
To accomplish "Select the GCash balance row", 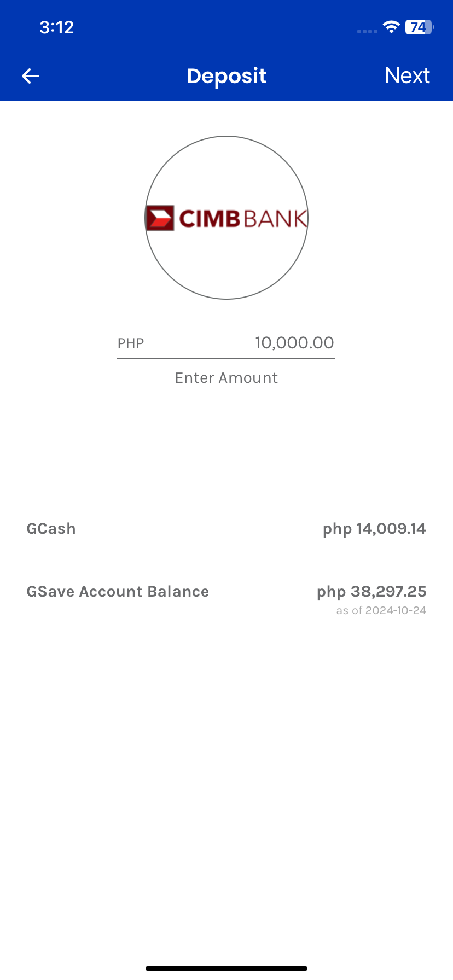I will pos(226,529).
